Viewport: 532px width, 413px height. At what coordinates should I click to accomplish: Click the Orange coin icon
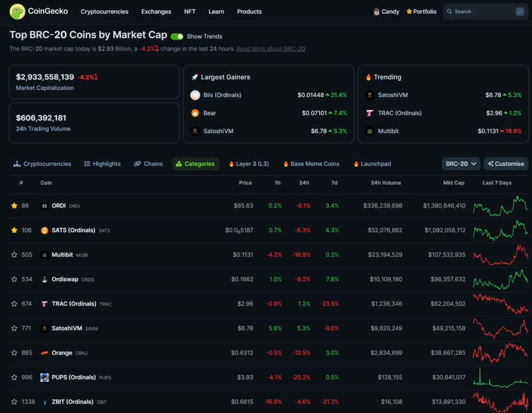click(45, 353)
